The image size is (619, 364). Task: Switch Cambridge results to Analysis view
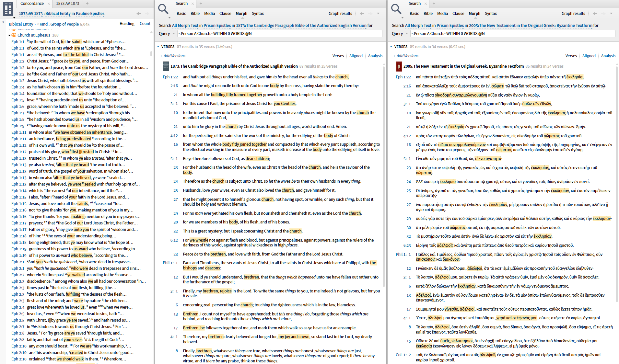coord(375,56)
